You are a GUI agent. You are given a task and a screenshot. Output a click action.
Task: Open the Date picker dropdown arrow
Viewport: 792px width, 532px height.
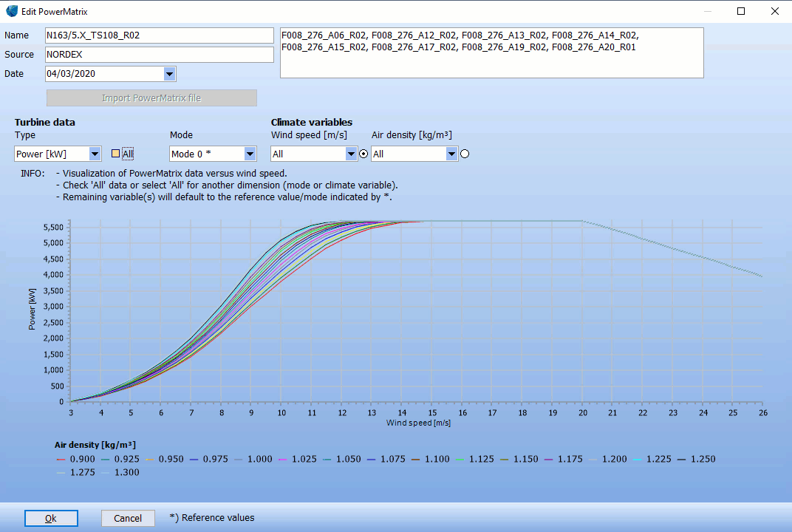click(169, 74)
